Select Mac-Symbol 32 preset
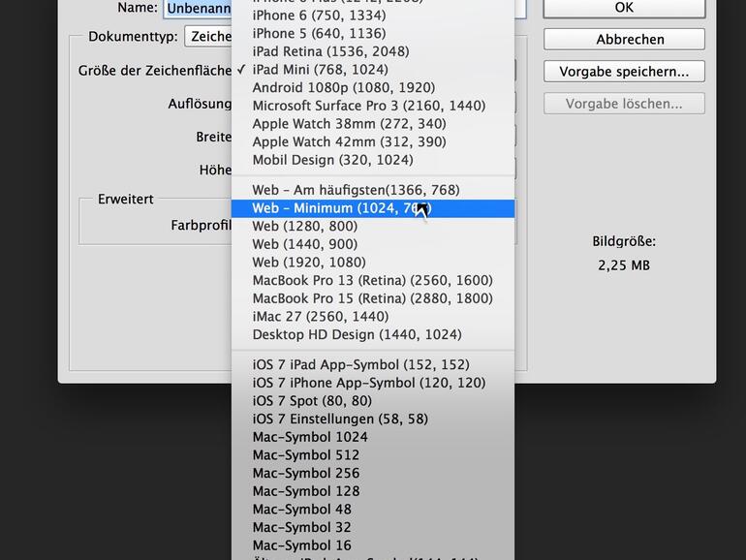The height and width of the screenshot is (560, 746). tap(373, 527)
